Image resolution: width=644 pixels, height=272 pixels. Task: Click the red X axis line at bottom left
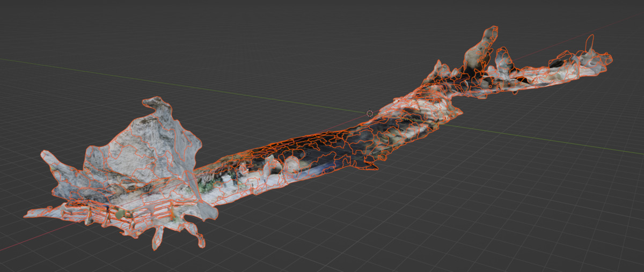[16, 246]
